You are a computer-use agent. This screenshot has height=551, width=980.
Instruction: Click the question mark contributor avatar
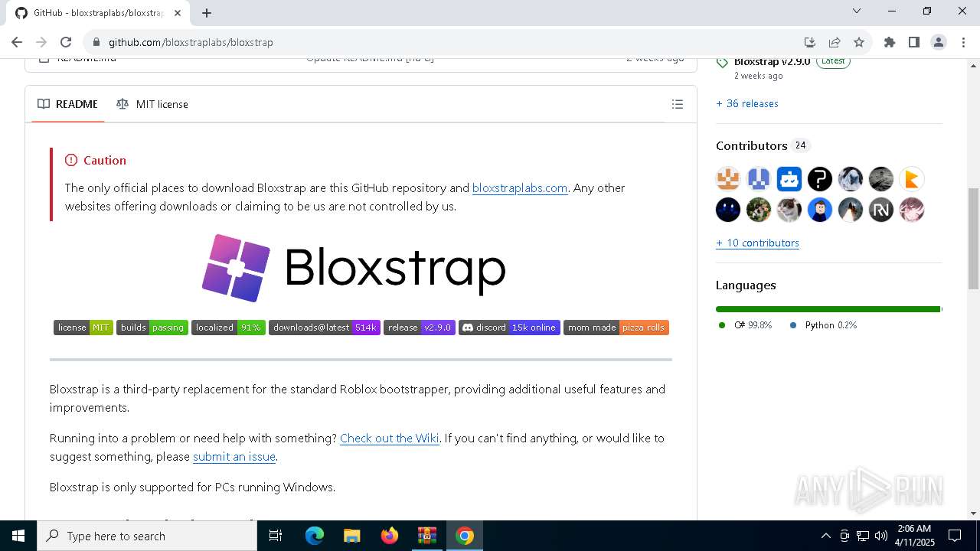pos(820,179)
